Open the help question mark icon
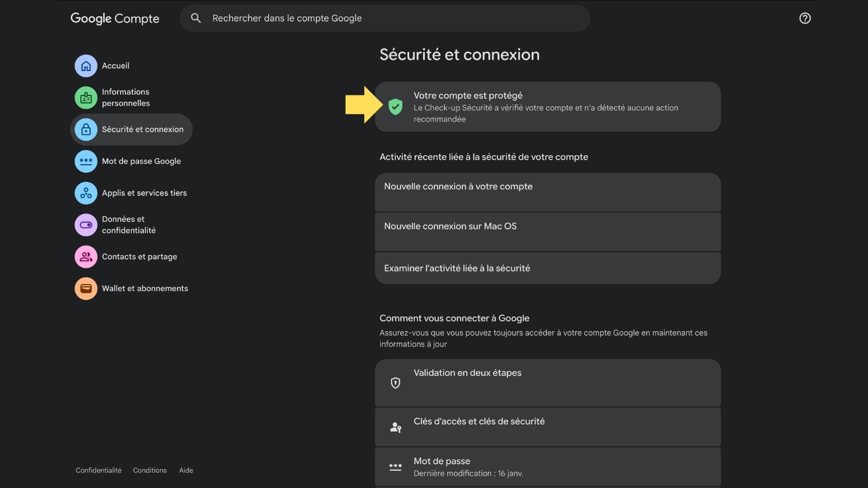 click(x=805, y=18)
